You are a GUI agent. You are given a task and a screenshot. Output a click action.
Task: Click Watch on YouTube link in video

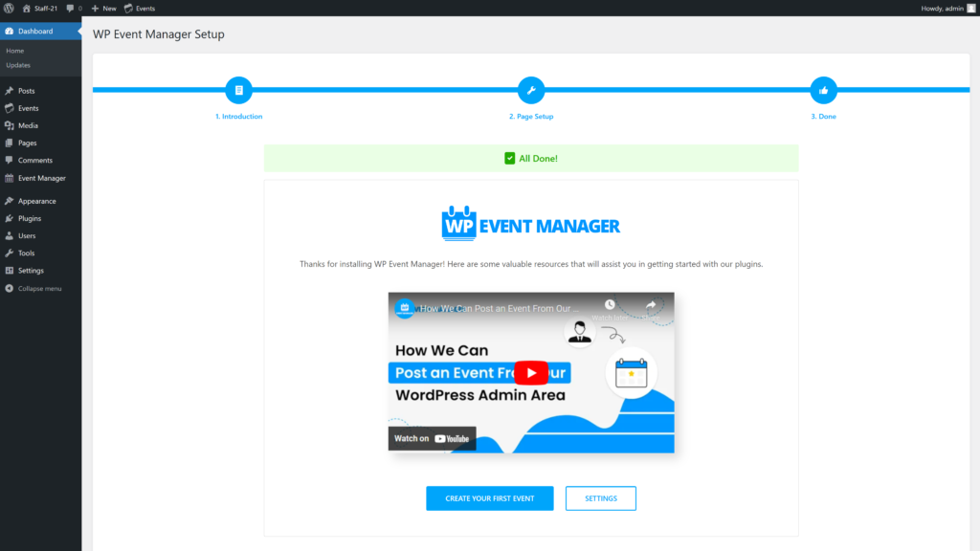(x=433, y=438)
